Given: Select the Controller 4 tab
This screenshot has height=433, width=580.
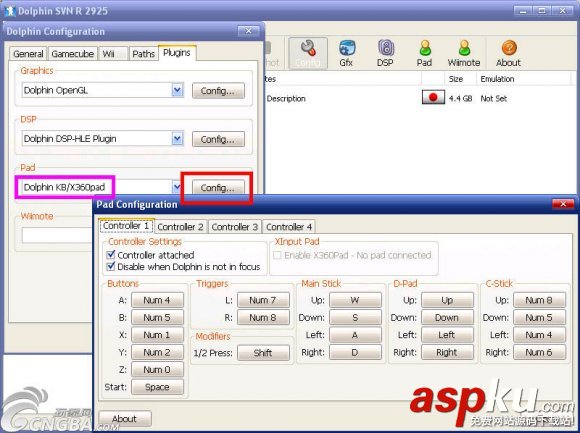Looking at the screenshot, I should [x=289, y=227].
